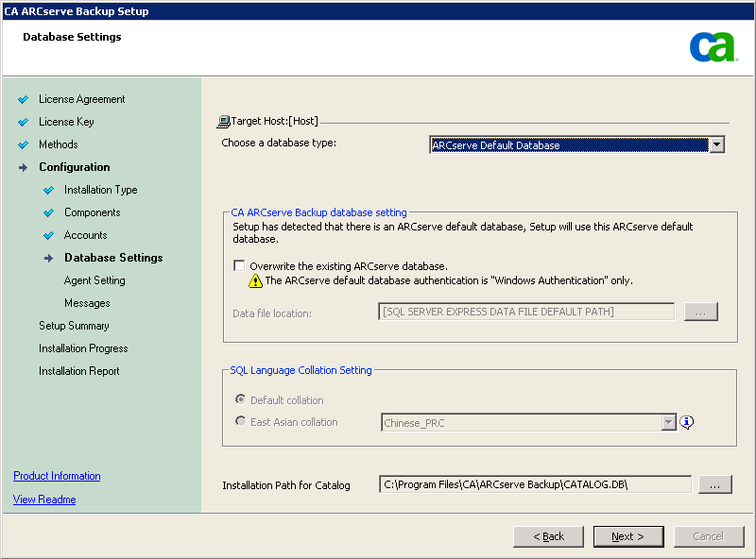Click the CA logo in header
Screen dimensions: 756x559
tap(713, 46)
